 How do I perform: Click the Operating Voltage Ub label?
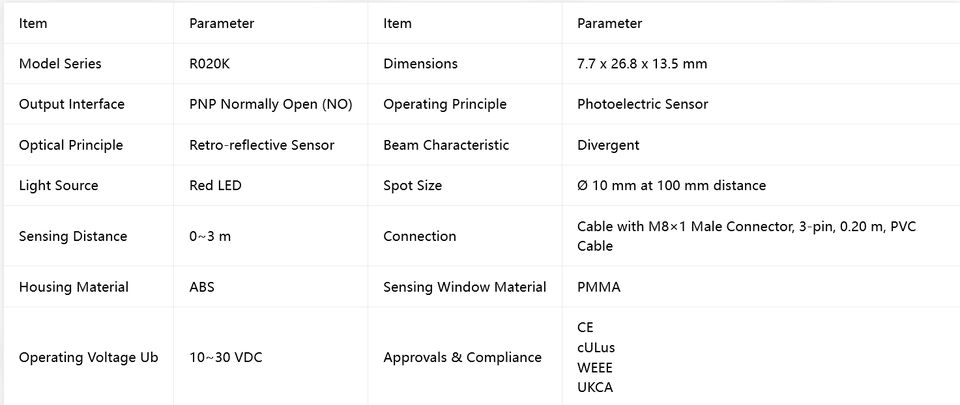[x=89, y=358]
